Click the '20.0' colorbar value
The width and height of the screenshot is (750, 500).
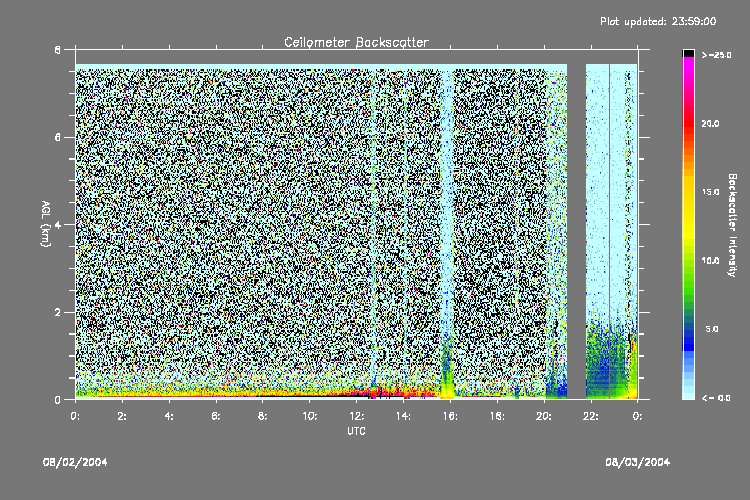tap(710, 123)
